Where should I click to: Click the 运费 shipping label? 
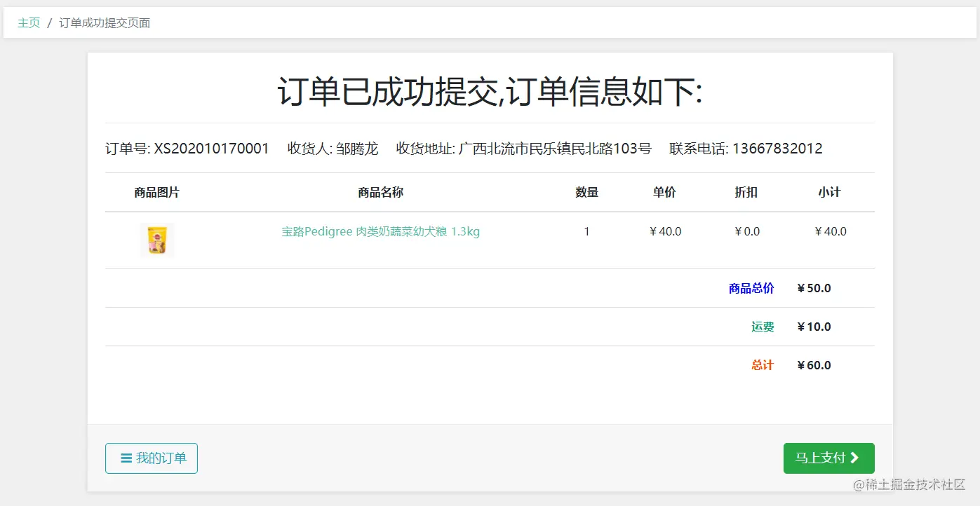763,327
